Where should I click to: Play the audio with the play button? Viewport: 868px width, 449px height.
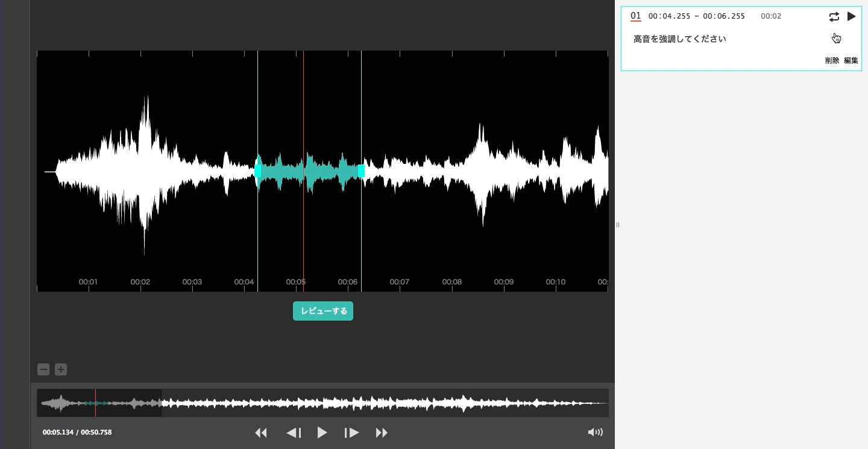pos(322,432)
